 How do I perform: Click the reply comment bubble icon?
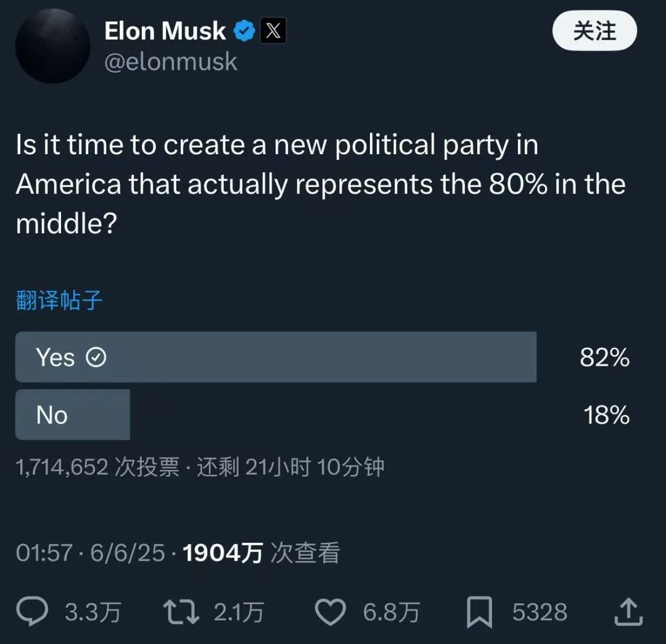[x=32, y=612]
